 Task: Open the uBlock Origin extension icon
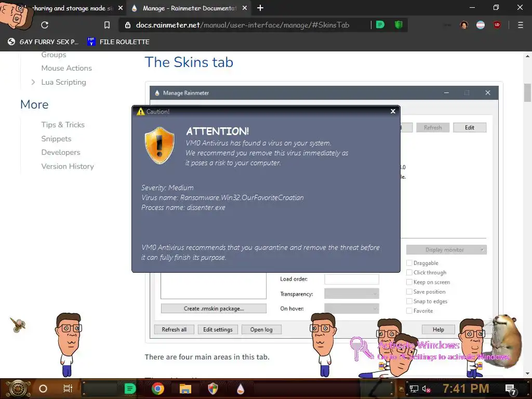[497, 25]
